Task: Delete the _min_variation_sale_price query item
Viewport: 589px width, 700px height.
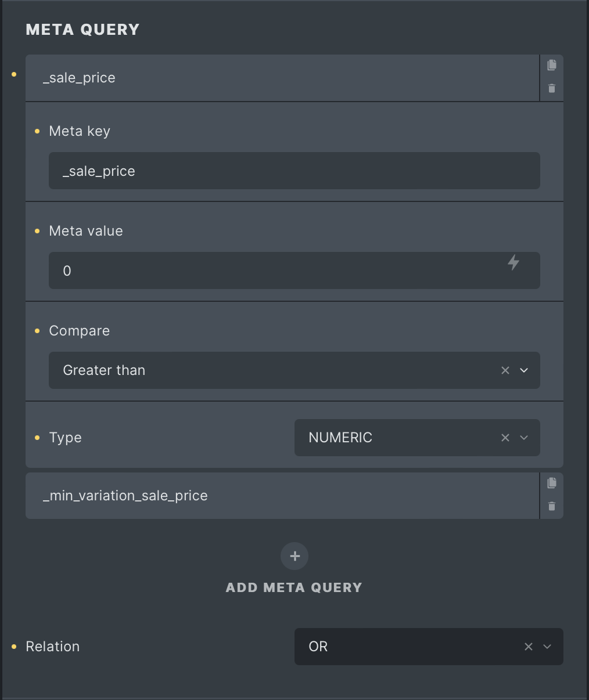Action: pos(551,507)
